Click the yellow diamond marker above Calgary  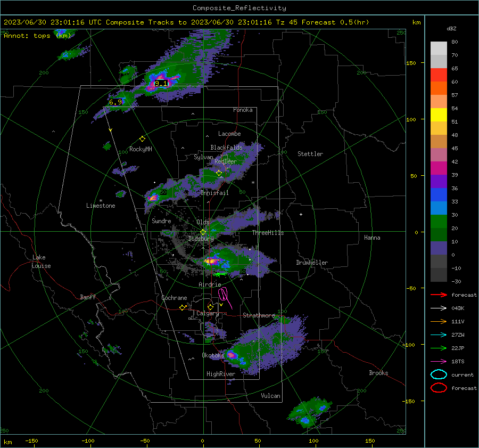point(210,307)
